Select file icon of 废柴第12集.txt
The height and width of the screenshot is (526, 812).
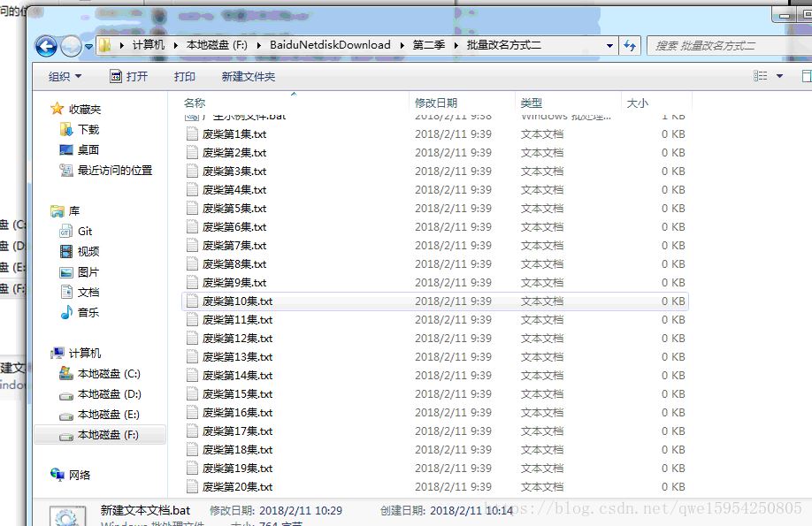192,339
